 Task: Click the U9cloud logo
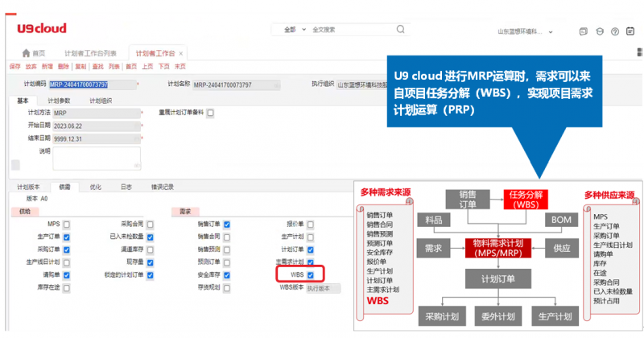(x=42, y=28)
